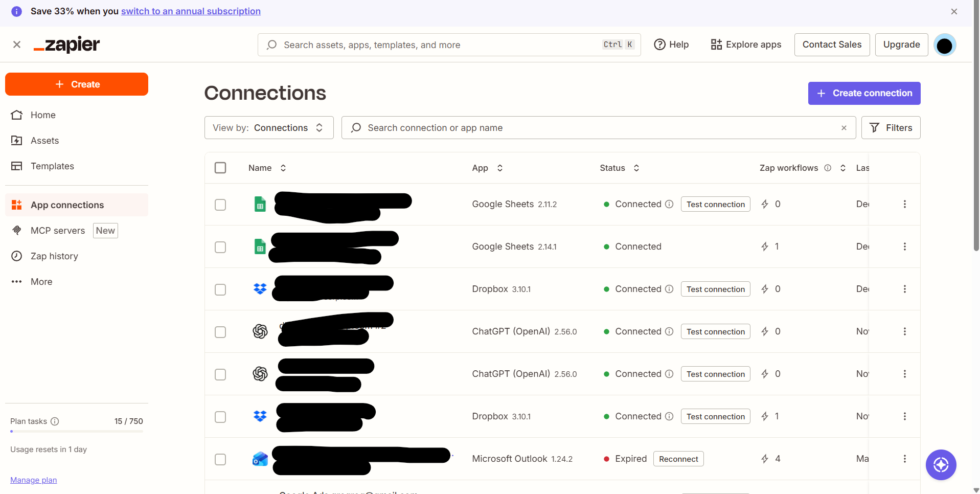The image size is (980, 494).
Task: Tick the checkbox of the upper ChatGPT (OpenAI) row
Action: click(x=220, y=332)
